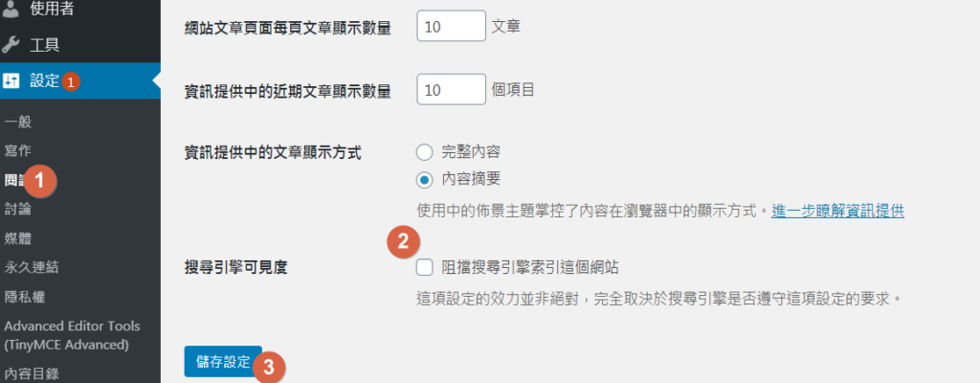980x383 pixels.
Task: Click the posts-per-page number field (文章)
Action: (451, 27)
